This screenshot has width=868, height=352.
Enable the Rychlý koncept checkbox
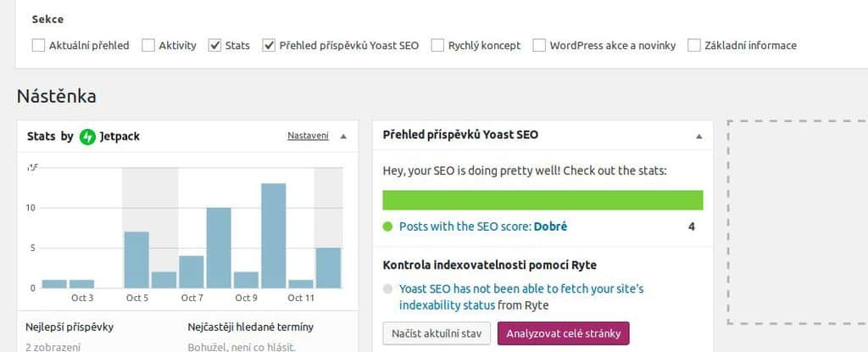point(438,46)
